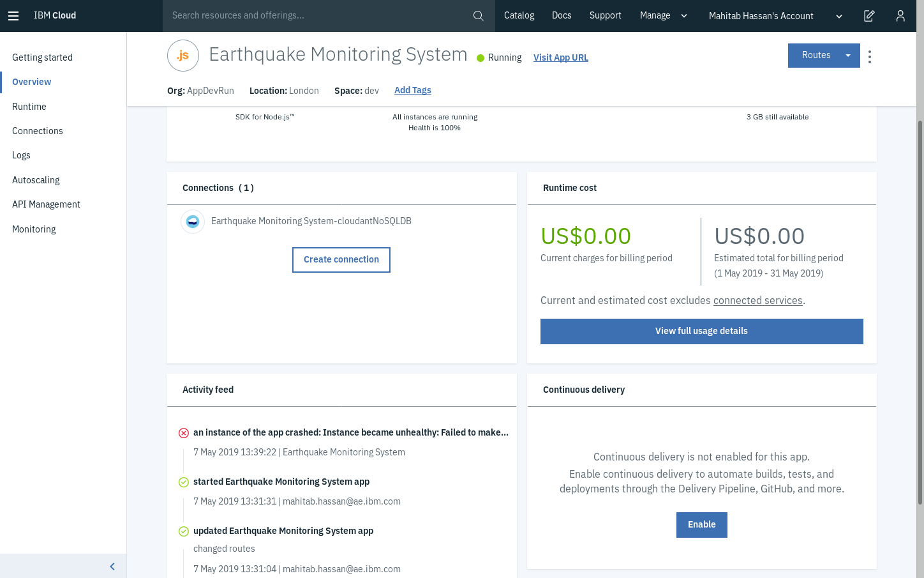Click the Continuous delivery card heading
Screen dimensions: 924x578
click(x=584, y=390)
